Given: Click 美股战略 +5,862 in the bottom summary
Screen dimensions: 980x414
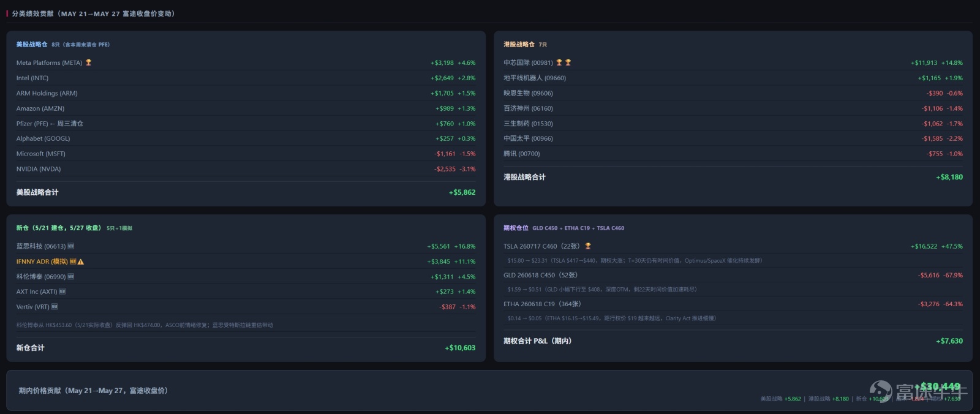Looking at the screenshot, I should (780, 399).
